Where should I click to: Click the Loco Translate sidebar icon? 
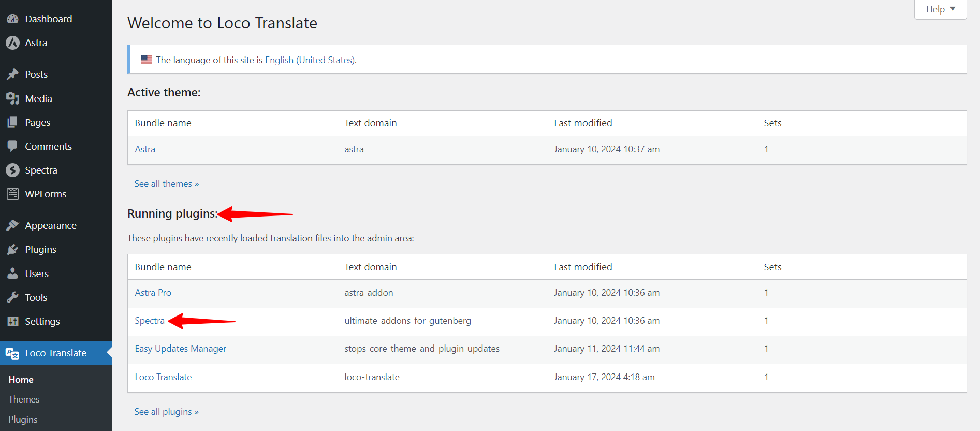pyautogui.click(x=12, y=353)
